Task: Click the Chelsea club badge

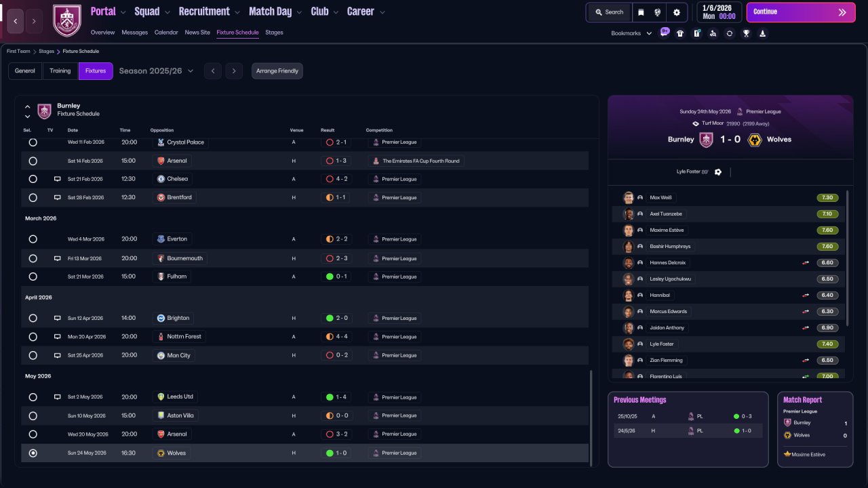Action: (x=161, y=179)
